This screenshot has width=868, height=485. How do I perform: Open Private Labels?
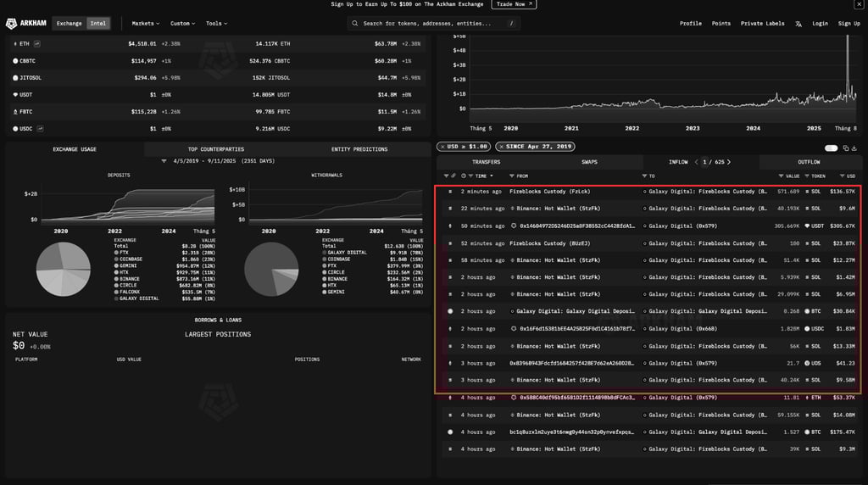(762, 23)
